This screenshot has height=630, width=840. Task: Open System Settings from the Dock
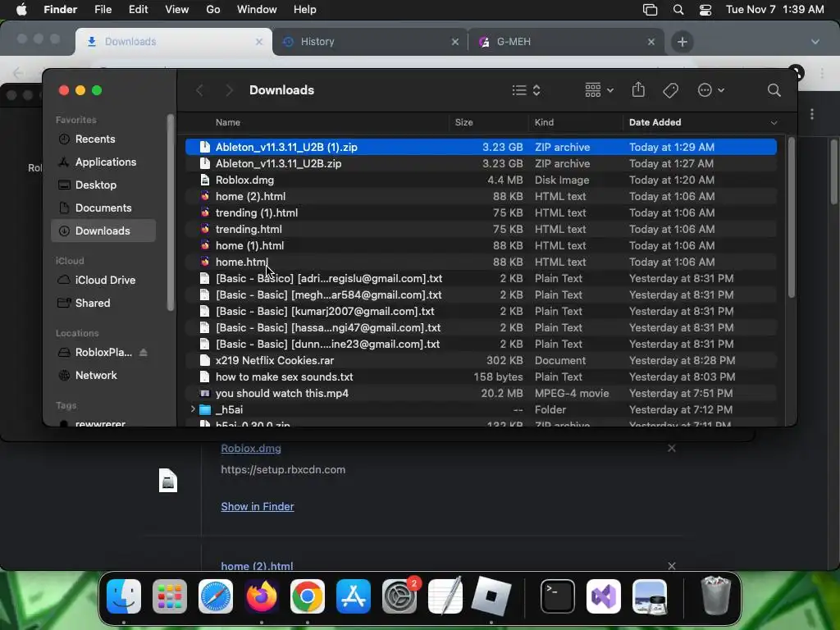[x=399, y=596]
